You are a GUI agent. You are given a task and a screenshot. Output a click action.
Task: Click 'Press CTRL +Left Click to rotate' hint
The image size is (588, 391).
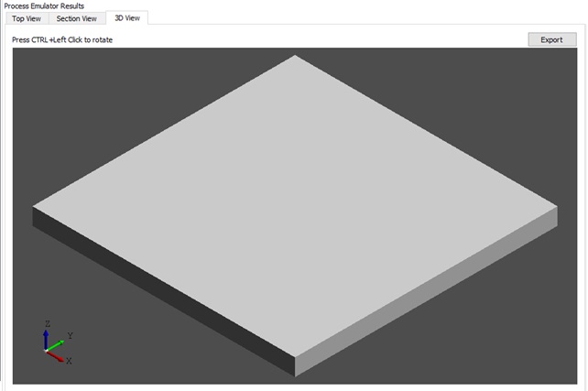pyautogui.click(x=62, y=39)
